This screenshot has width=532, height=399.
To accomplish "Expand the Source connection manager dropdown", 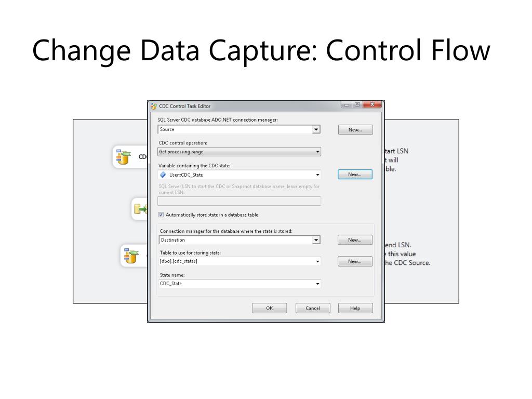I will tap(316, 129).
